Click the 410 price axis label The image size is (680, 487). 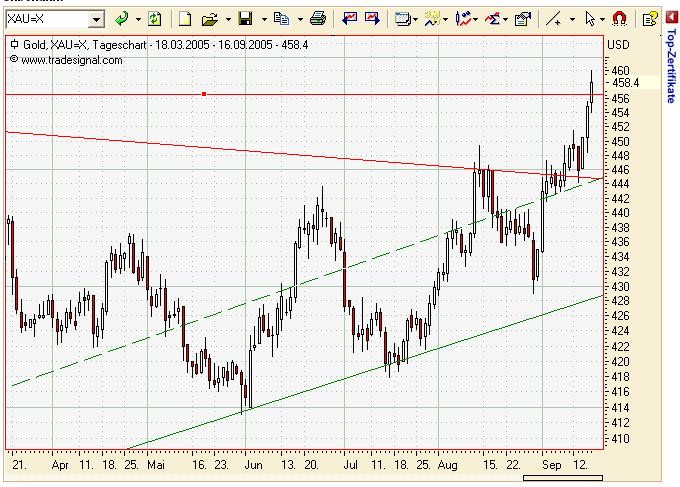pyautogui.click(x=620, y=438)
